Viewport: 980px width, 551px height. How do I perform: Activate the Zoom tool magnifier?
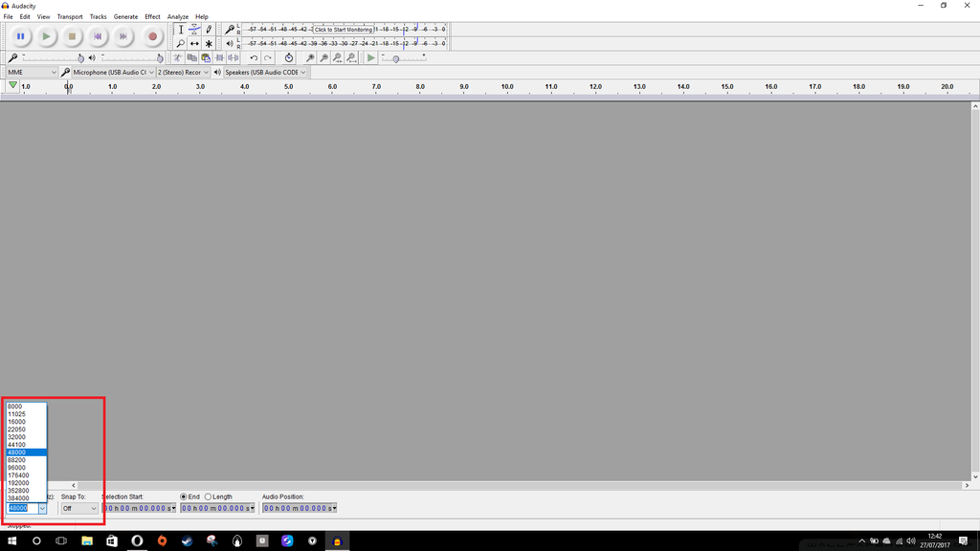(x=181, y=43)
